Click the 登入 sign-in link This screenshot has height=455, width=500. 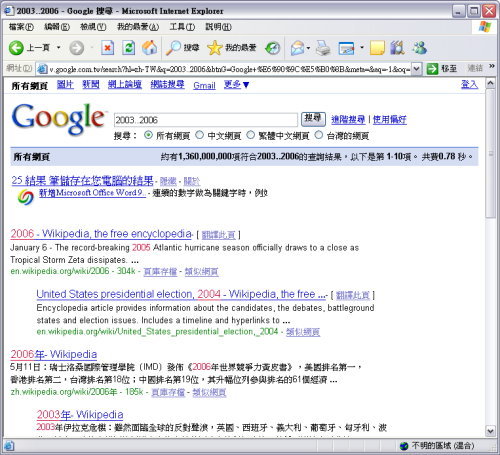[x=469, y=85]
